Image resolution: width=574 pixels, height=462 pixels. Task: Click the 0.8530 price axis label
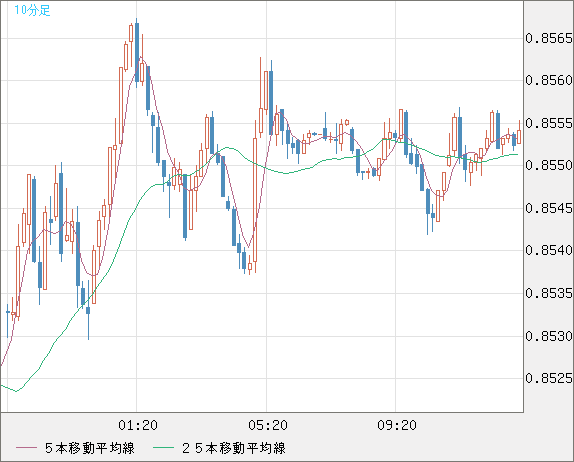click(x=549, y=336)
